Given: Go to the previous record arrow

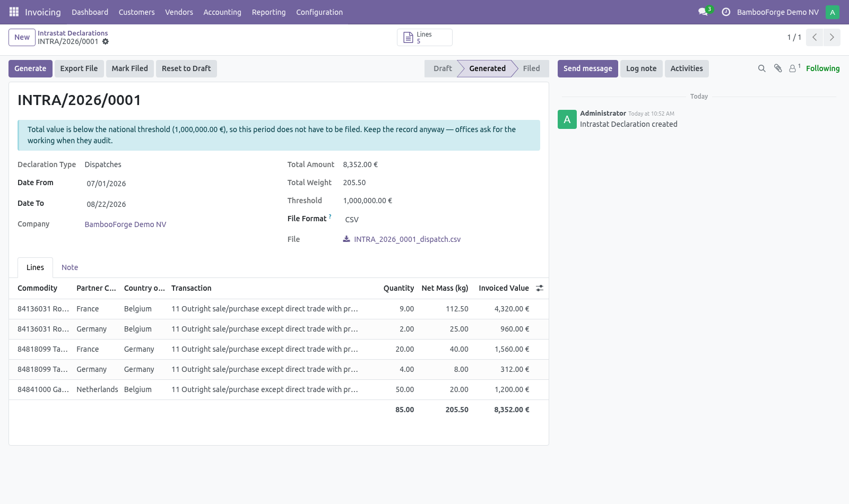Looking at the screenshot, I should click(815, 38).
